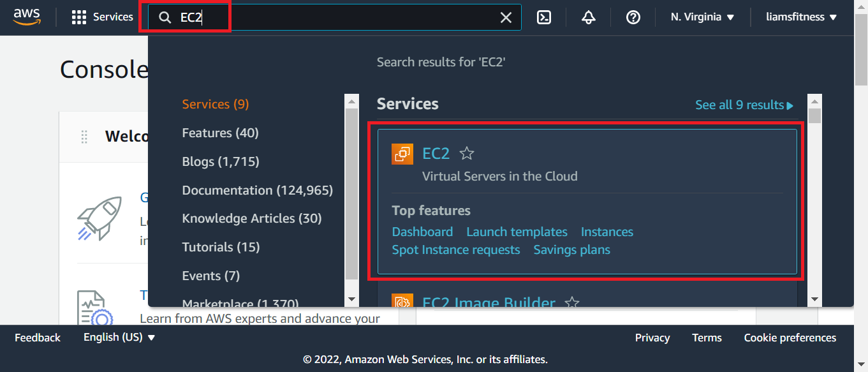Select the Features (40) category
The height and width of the screenshot is (372, 868).
[x=220, y=133]
